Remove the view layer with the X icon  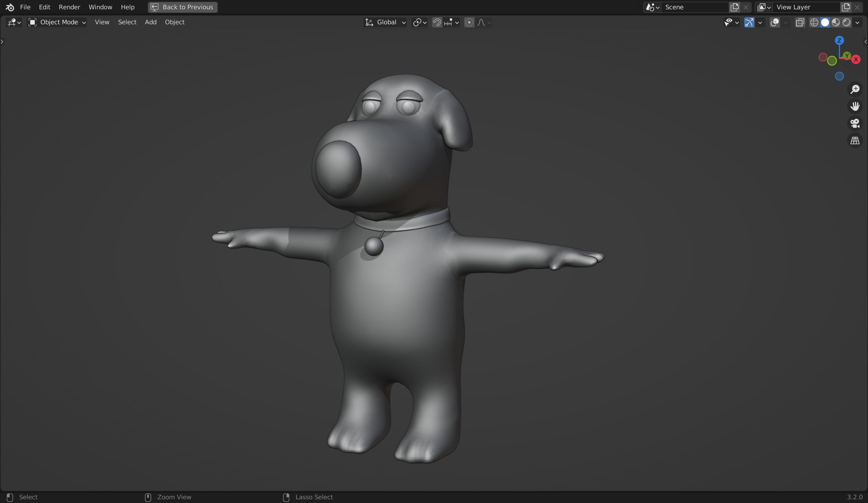pos(857,7)
